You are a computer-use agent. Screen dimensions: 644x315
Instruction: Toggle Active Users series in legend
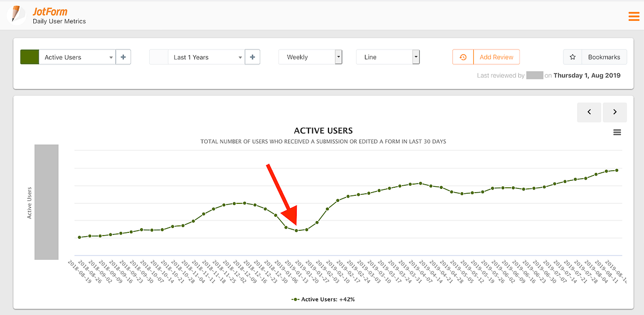click(x=323, y=299)
